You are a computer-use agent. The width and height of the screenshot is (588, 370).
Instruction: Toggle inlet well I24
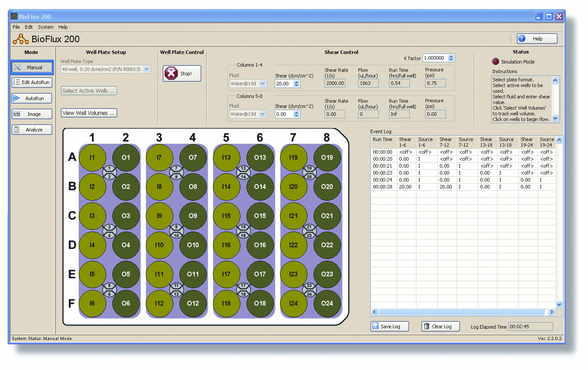(x=294, y=303)
